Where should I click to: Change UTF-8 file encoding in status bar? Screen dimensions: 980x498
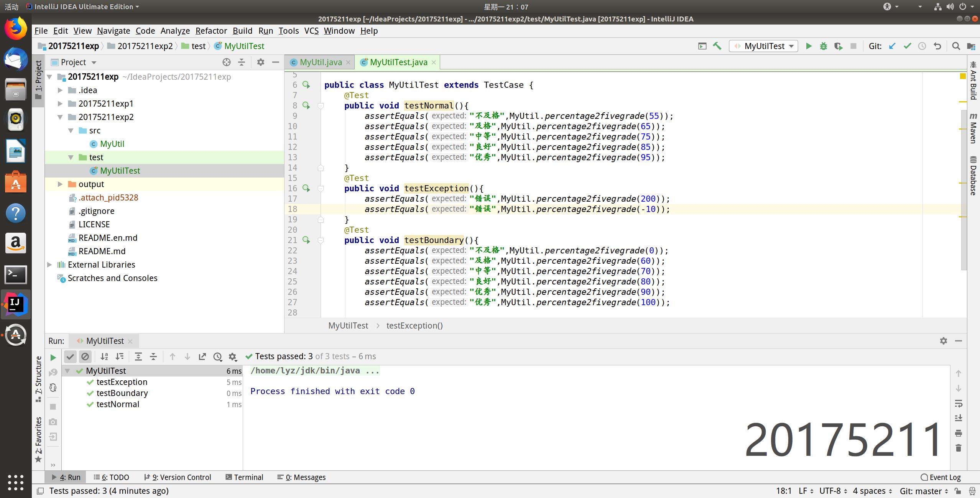833,491
